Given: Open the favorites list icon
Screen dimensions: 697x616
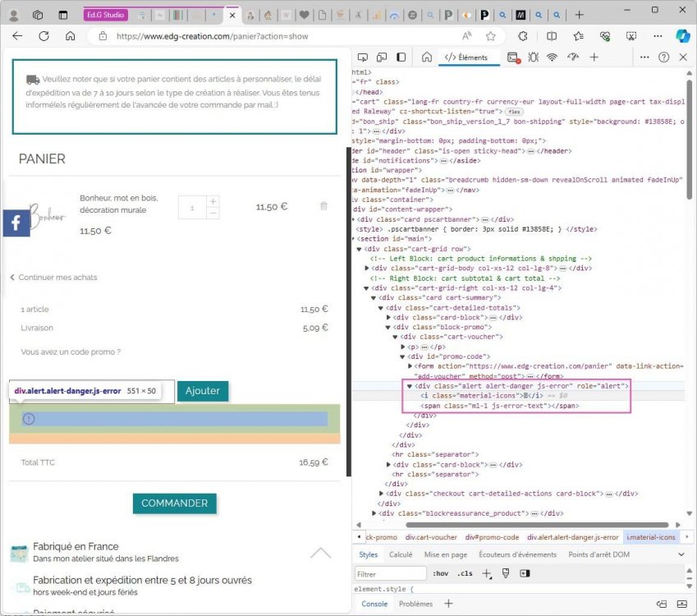Looking at the screenshot, I should (x=578, y=36).
